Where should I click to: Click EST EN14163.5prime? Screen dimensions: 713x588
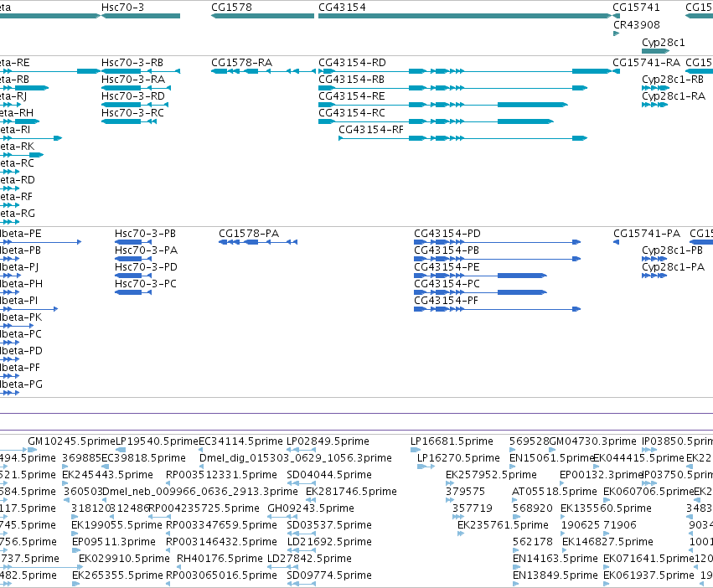click(x=516, y=568)
